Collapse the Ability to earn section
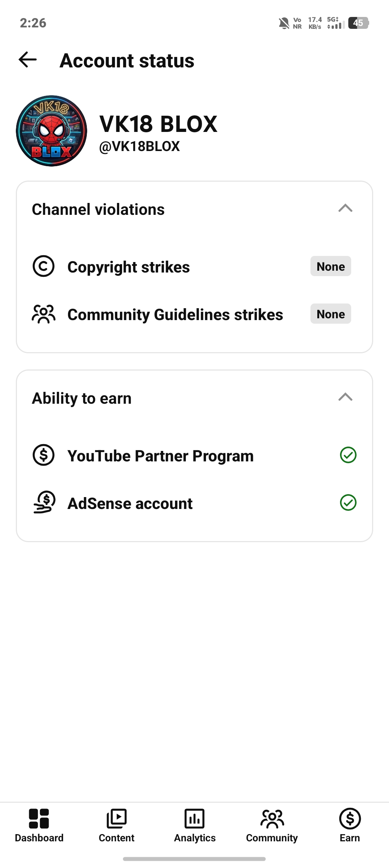The image size is (389, 868). pyautogui.click(x=345, y=397)
